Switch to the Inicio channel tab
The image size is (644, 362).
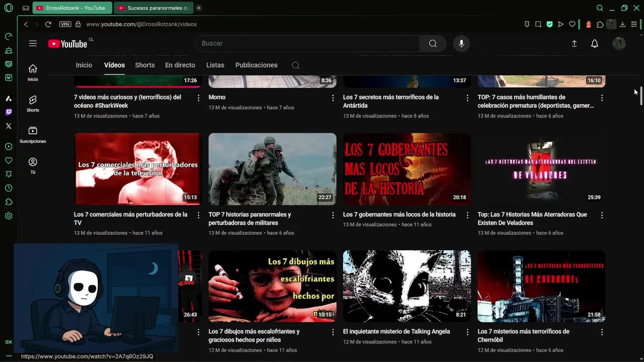point(84,65)
